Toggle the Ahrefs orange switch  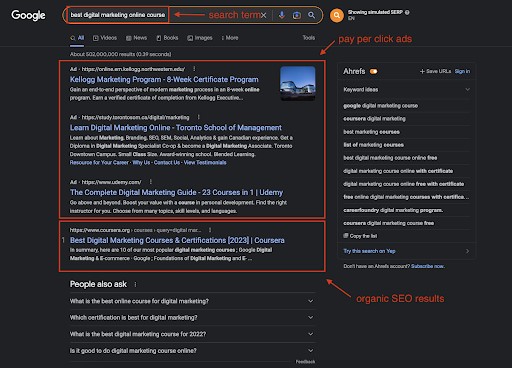click(x=373, y=71)
